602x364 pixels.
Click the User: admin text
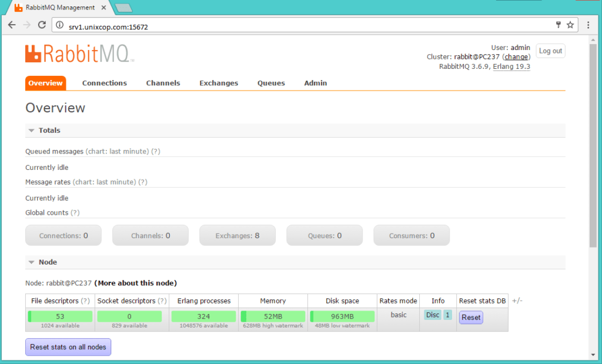pos(511,48)
